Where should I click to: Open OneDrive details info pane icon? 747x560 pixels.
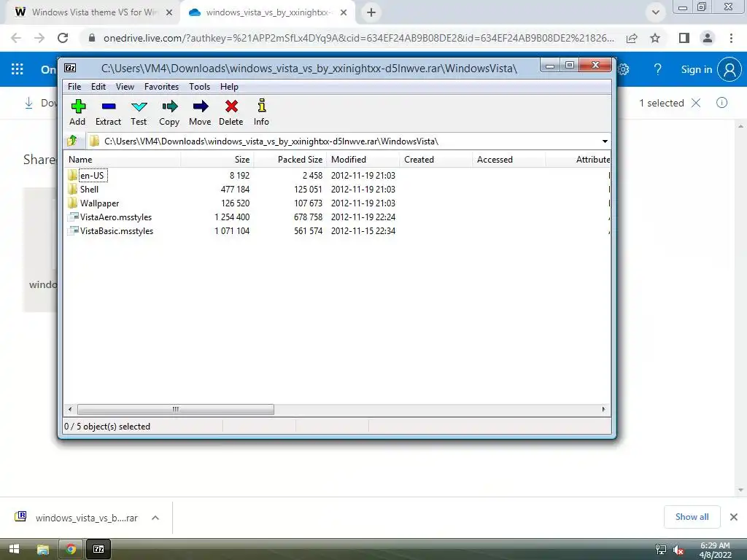coord(721,103)
